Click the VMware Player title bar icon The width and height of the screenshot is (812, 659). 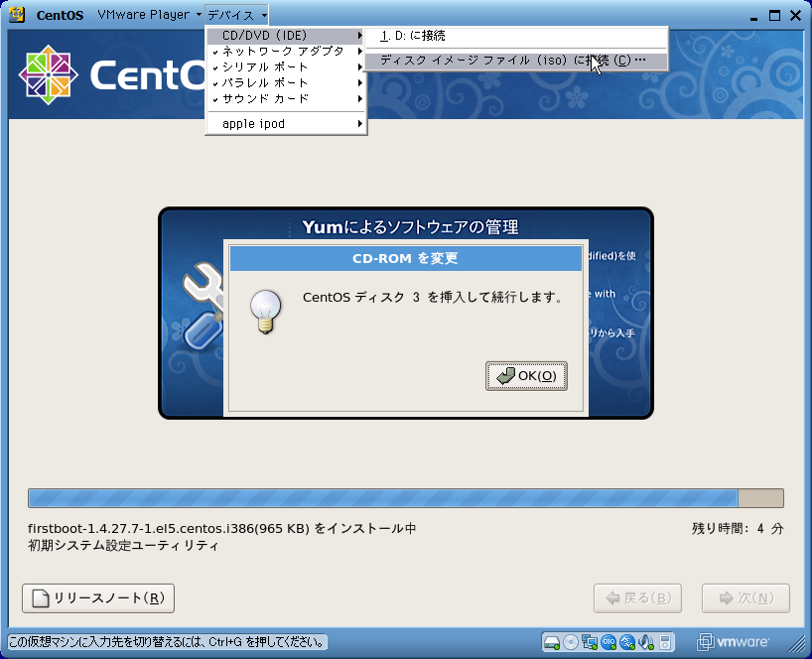(17, 15)
